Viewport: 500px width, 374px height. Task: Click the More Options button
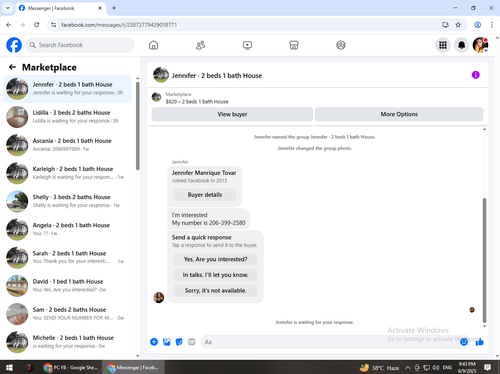(399, 114)
